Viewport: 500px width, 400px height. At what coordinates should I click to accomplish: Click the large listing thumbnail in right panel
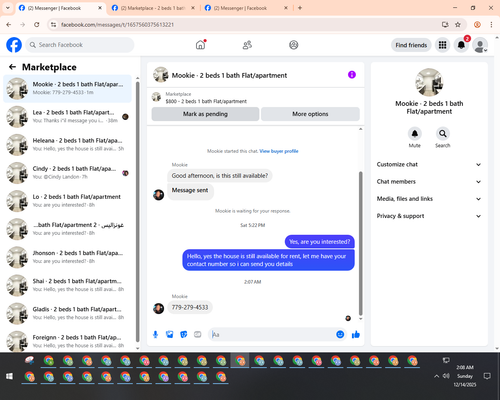[429, 82]
